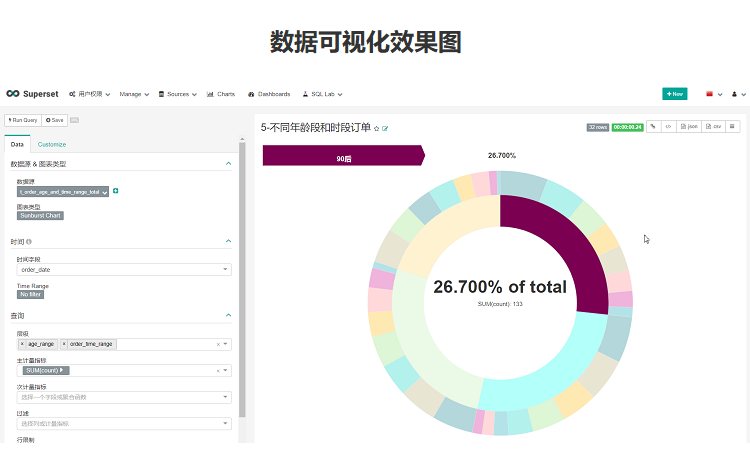Click the scrollbar up arrow in control panel
Image resolution: width=750 pixels, height=450 pixels.
tap(242, 139)
